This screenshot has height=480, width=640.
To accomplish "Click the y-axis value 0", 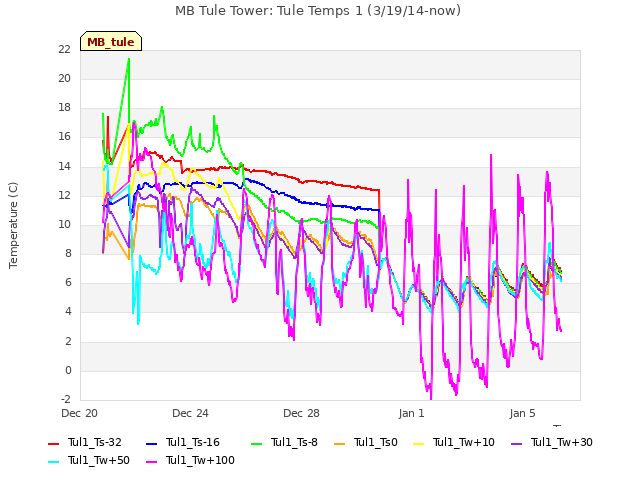I will click(x=68, y=370).
